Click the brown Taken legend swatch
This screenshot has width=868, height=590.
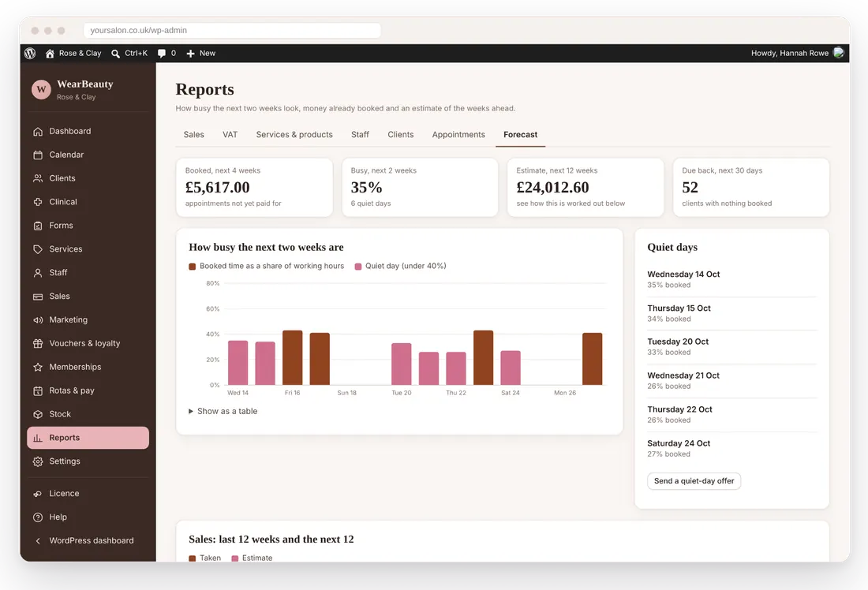point(192,558)
